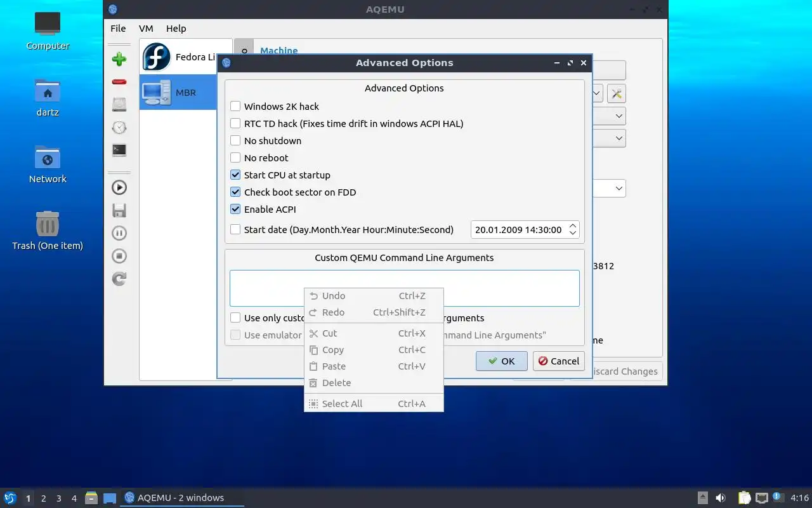Click the custom QEMU arguments text box
Image resolution: width=812 pixels, height=508 pixels.
point(405,288)
